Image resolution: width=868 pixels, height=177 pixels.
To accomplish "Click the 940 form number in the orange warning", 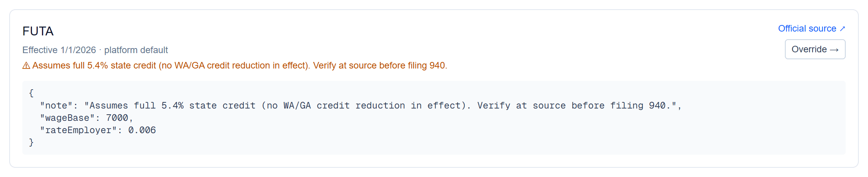I will tap(437, 65).
